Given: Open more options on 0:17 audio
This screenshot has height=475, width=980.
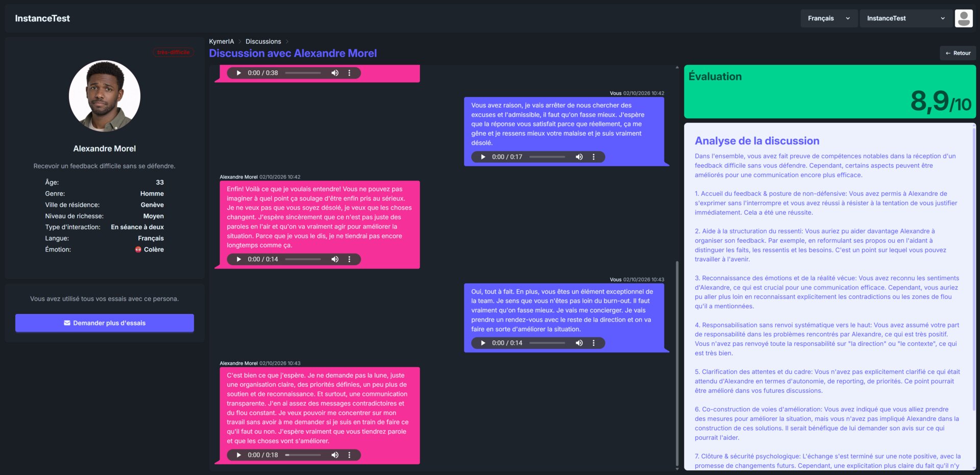Looking at the screenshot, I should [x=594, y=157].
